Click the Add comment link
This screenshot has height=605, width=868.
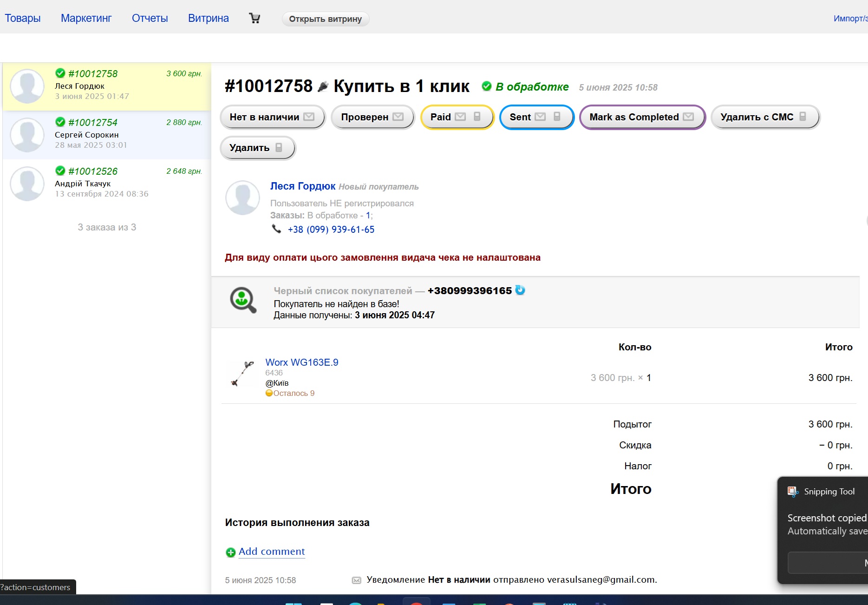(272, 552)
